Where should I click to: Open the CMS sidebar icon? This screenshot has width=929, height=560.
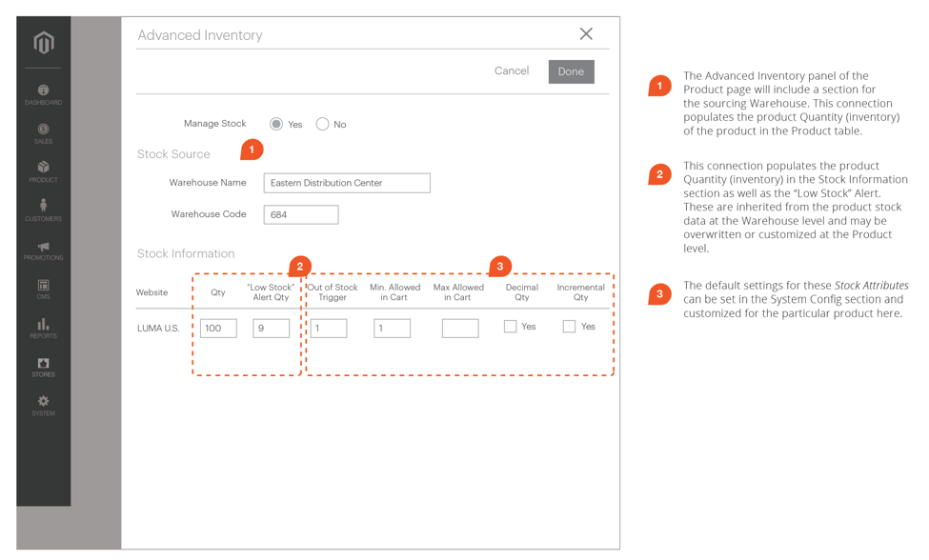click(44, 287)
